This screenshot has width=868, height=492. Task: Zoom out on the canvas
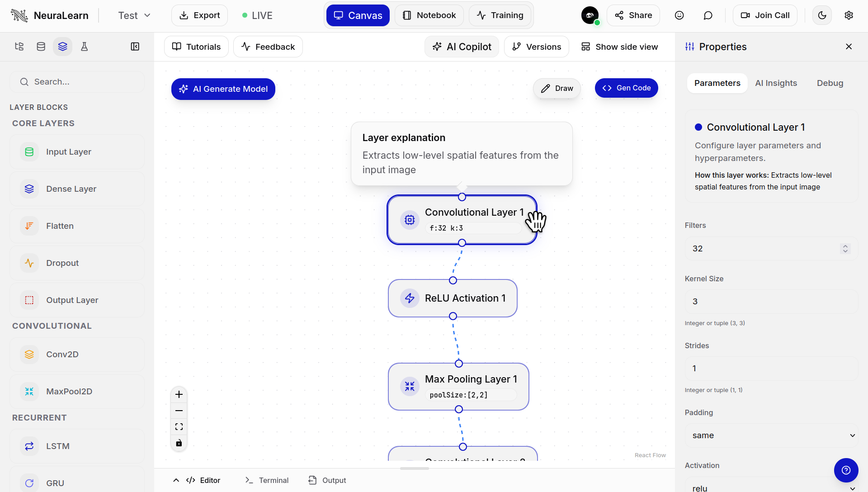click(179, 411)
